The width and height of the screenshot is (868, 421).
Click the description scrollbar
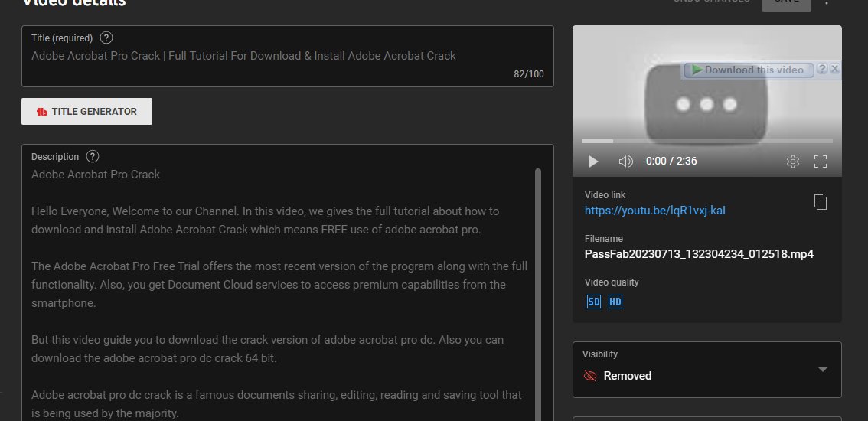[x=538, y=294]
